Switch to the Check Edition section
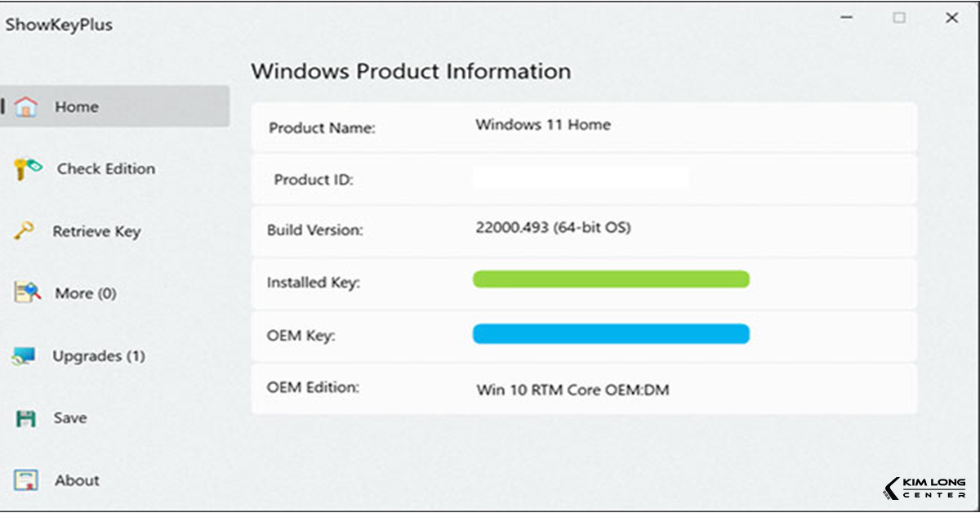This screenshot has height=513, width=980. (105, 169)
